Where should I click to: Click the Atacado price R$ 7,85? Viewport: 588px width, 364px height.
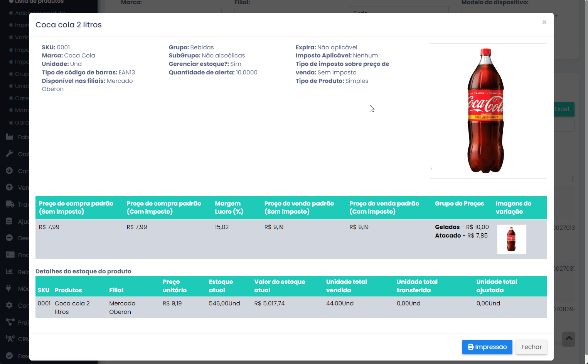tap(477, 236)
